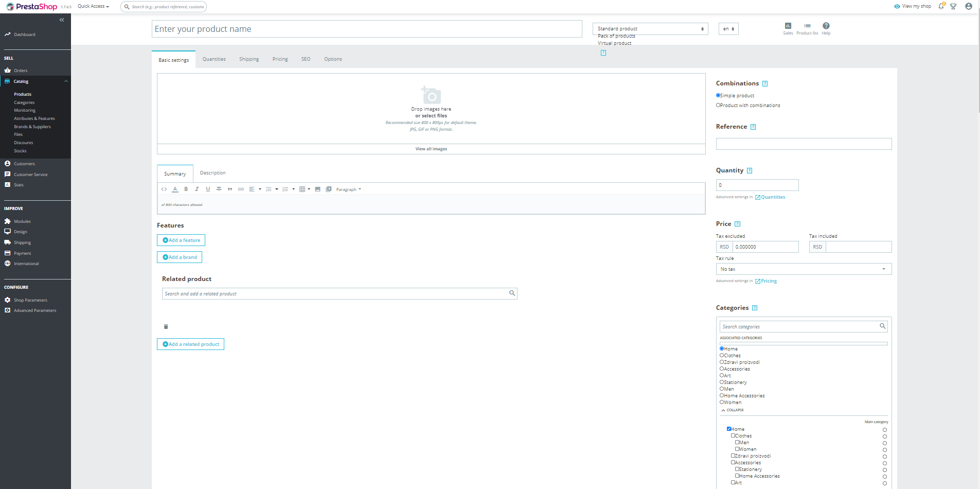Open Quantity help tooltip icon
The image size is (980, 489).
pyautogui.click(x=750, y=170)
